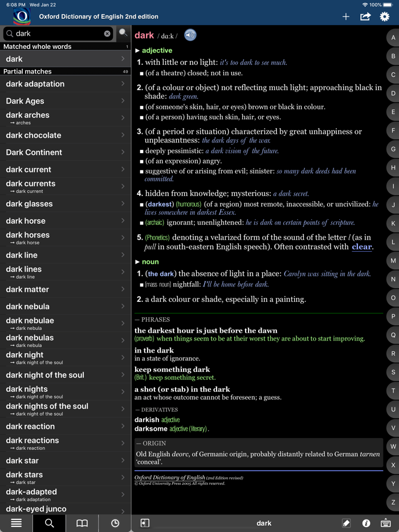Select the derivative 'darksome'
Image resolution: width=399 pixels, height=532 pixels.
coord(151,429)
